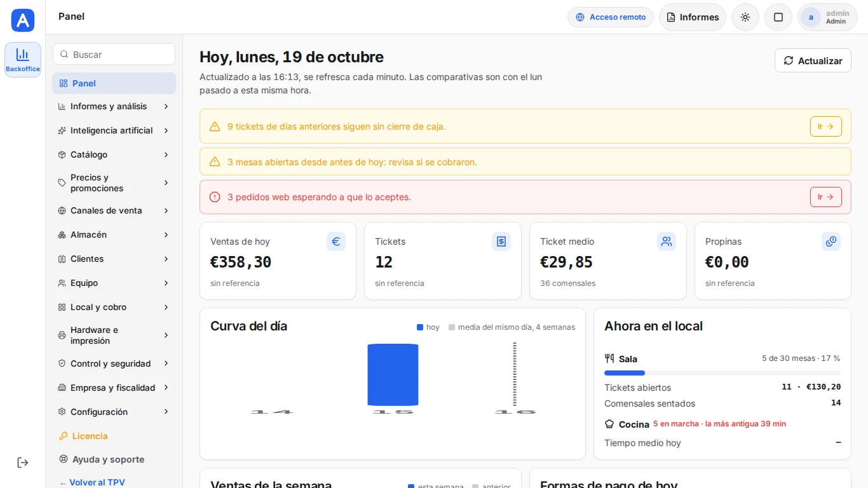The image size is (868, 488).
Task: Go to pending pedidos web alert
Action: [x=826, y=197]
